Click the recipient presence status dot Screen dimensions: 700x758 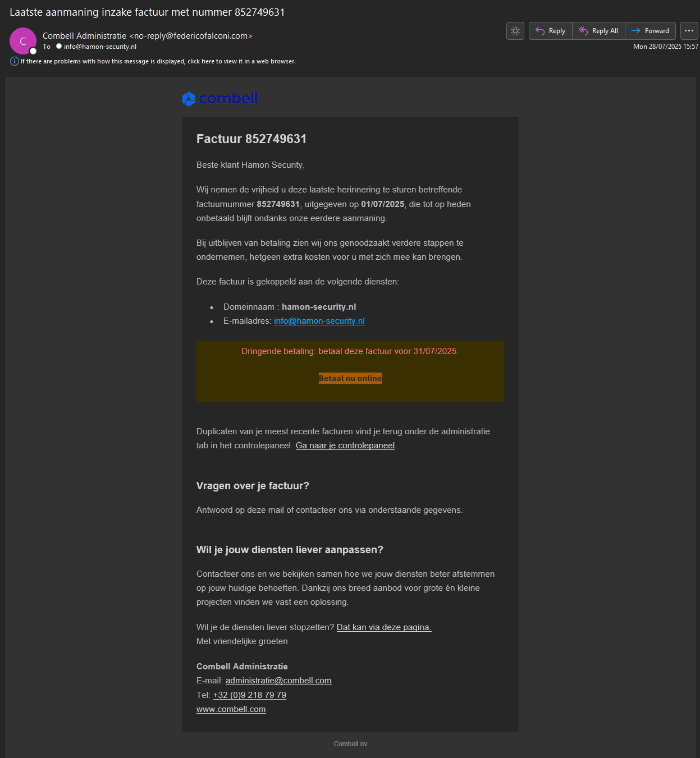pos(59,47)
